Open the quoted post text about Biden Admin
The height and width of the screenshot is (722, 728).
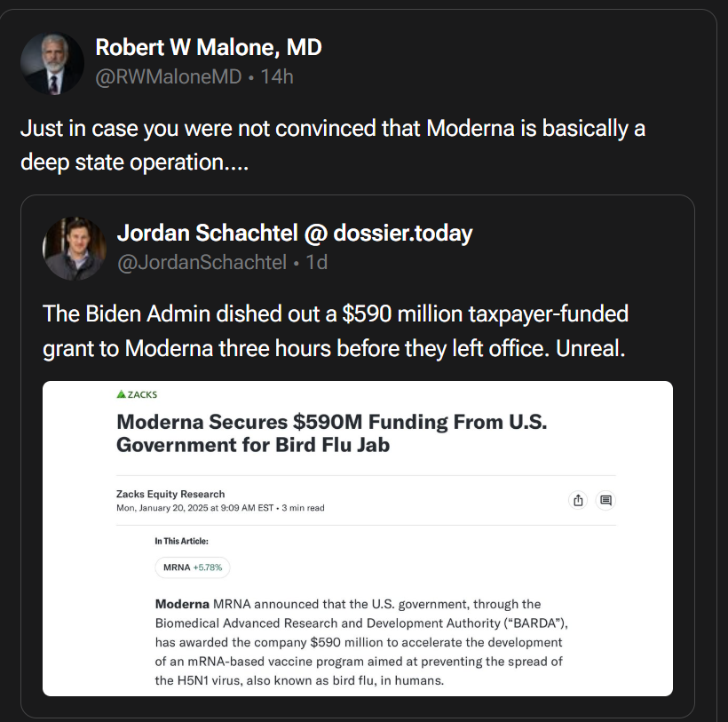335,329
